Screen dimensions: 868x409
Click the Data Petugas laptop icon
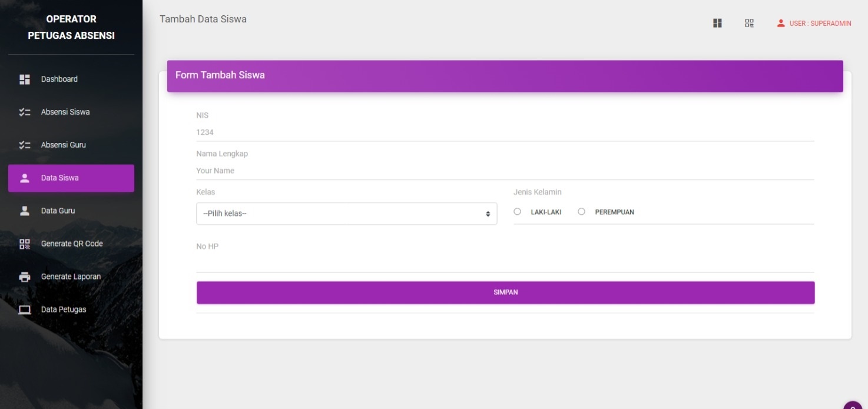pos(25,310)
